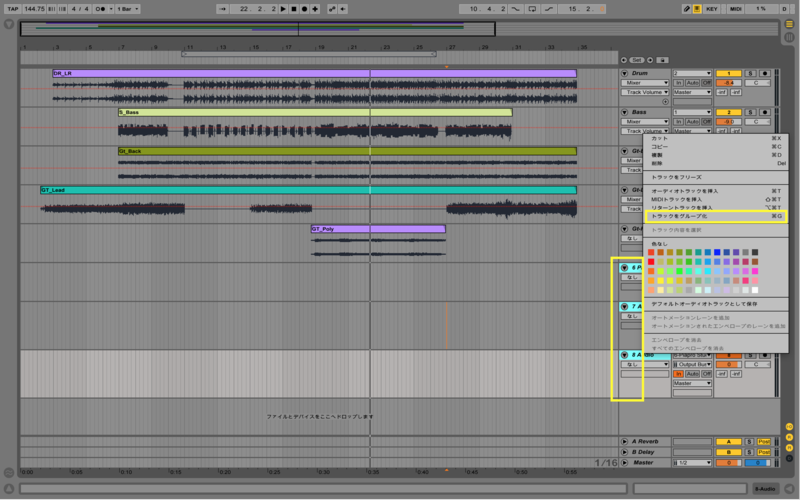Toggle the computer MIDI keyboard icon

pos(697,9)
